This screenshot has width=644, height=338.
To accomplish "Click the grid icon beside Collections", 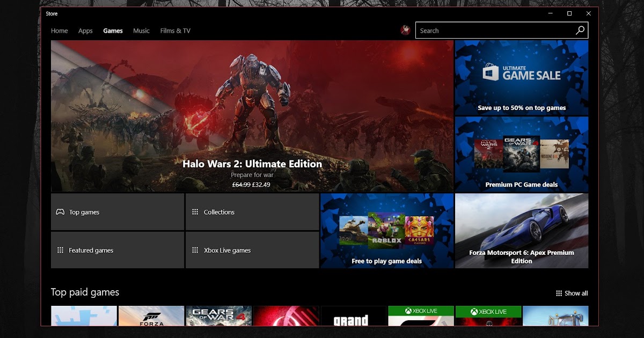I will (195, 212).
